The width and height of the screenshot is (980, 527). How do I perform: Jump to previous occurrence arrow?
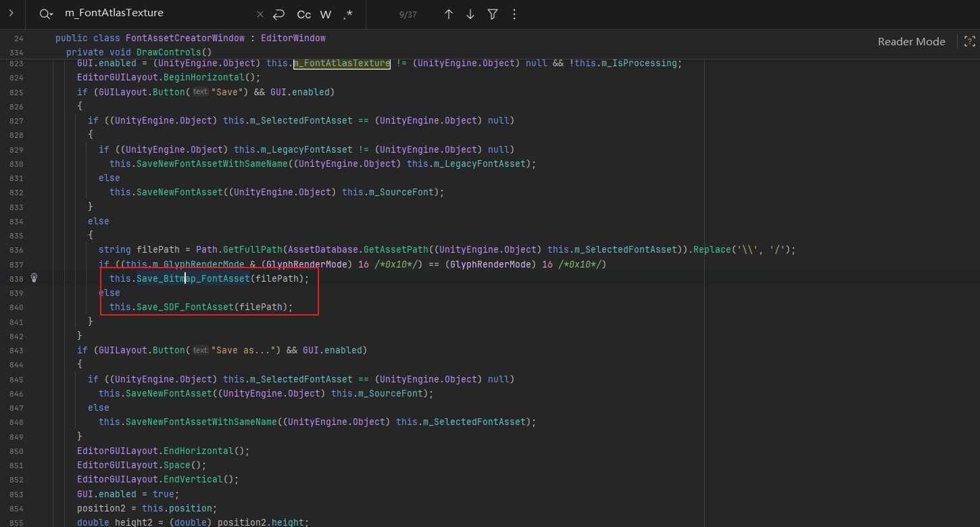point(449,14)
